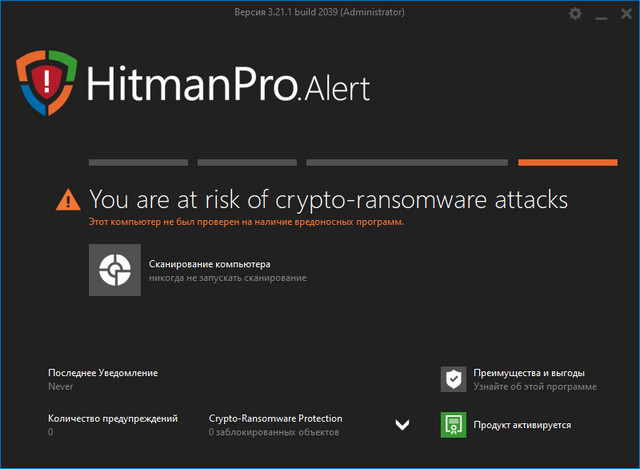
Task: Close the HitmanPro.Alert window
Action: point(624,14)
